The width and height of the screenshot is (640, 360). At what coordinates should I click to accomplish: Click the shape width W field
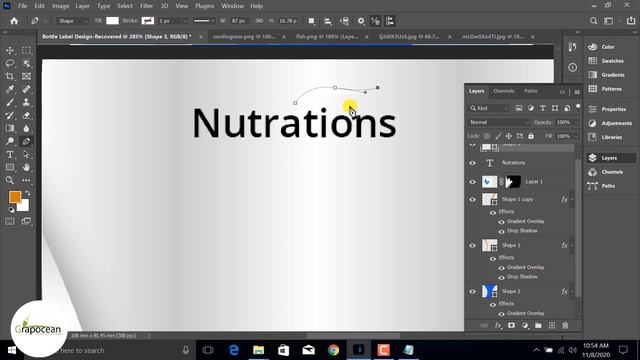click(238, 21)
